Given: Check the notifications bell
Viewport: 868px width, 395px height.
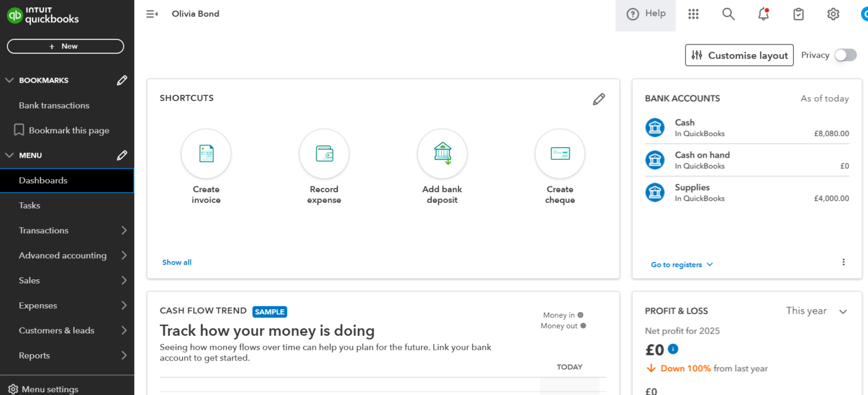Looking at the screenshot, I should (763, 15).
